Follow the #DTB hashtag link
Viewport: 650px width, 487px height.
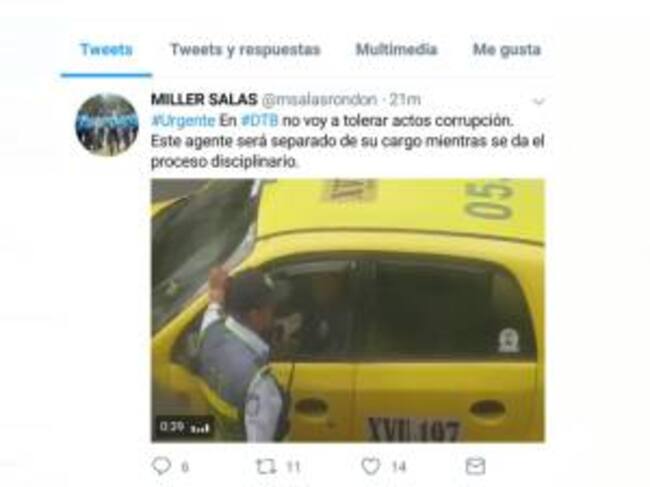click(260, 121)
